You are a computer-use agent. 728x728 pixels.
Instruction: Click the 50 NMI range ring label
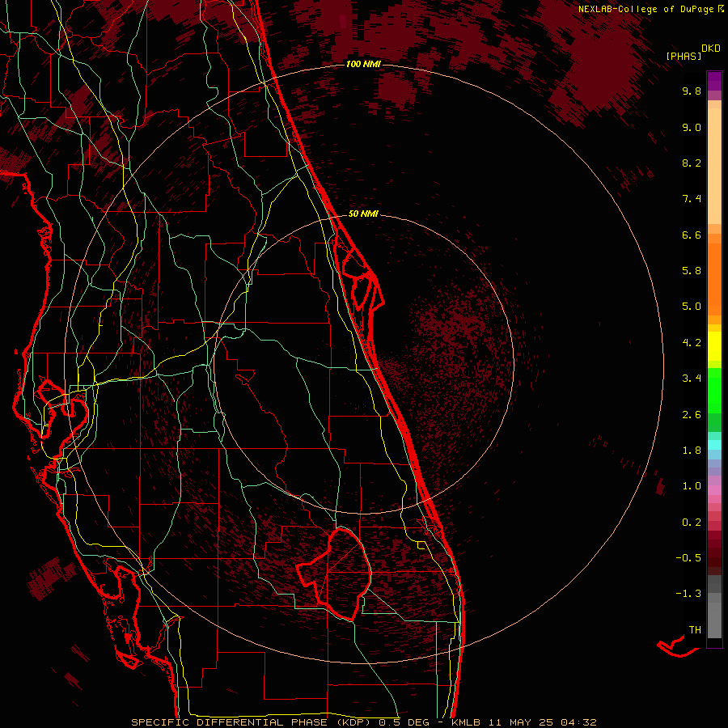[x=363, y=214]
